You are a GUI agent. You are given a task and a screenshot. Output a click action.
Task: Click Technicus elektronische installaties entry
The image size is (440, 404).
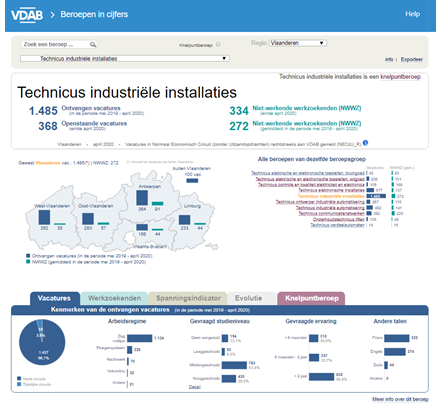(331, 190)
